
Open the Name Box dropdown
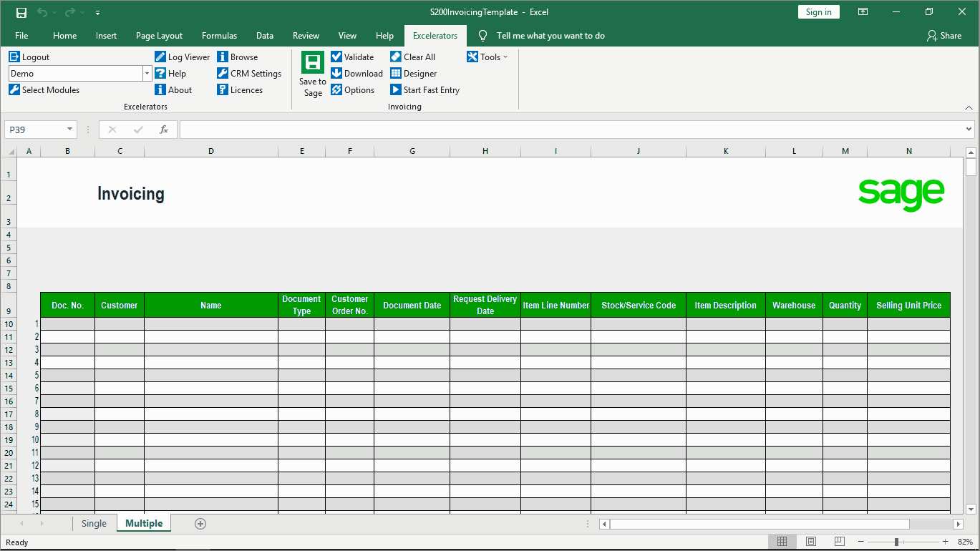[69, 130]
